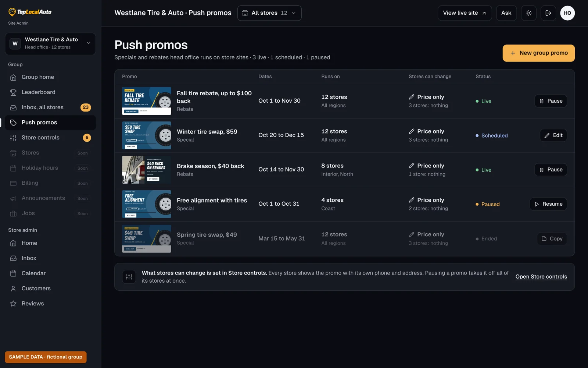Screen dimensions: 588x368
Task: Click the star icon beside Reviews
Action: coord(13,304)
